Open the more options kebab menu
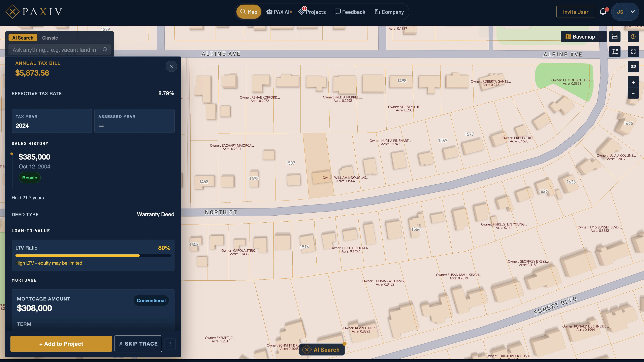Image resolution: width=644 pixels, height=362 pixels. tap(170, 344)
